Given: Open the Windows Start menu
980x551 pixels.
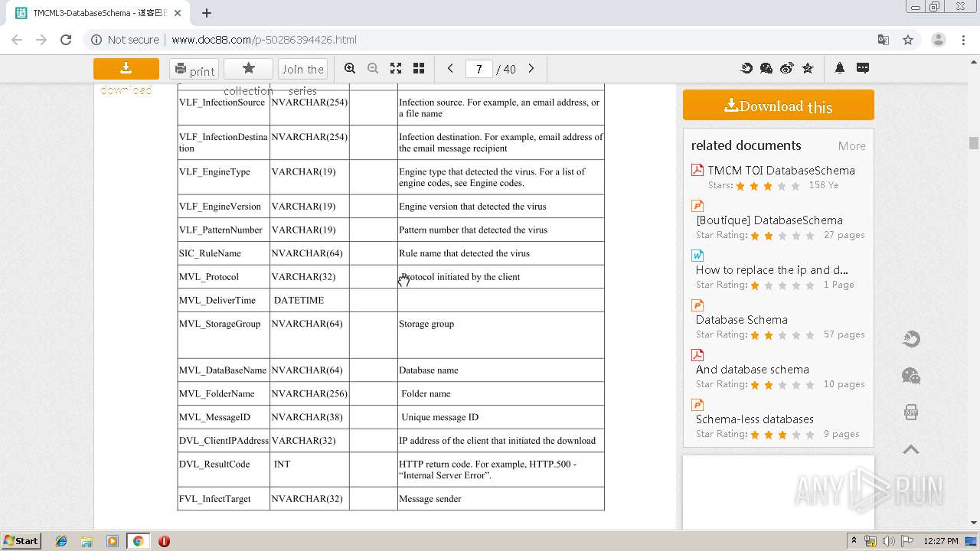Looking at the screenshot, I should click(x=21, y=541).
